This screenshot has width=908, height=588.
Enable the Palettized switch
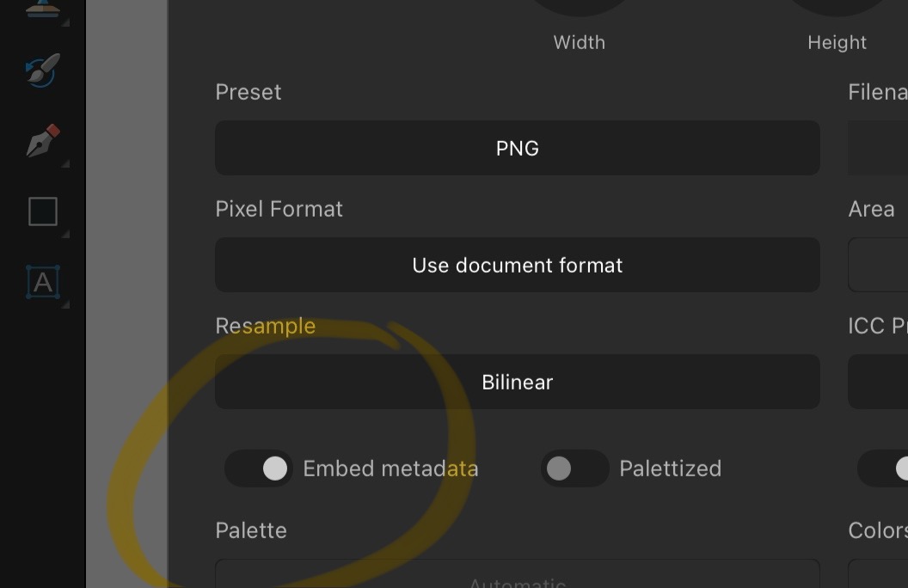[575, 469]
